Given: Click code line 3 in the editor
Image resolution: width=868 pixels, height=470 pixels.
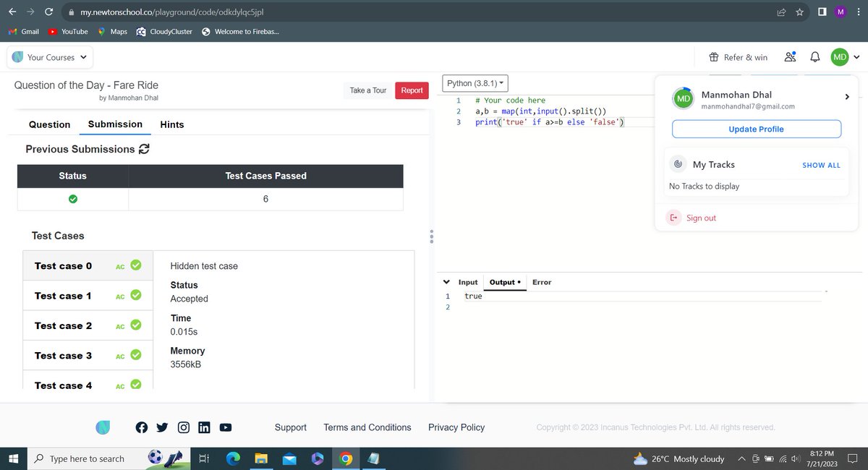Looking at the screenshot, I should click(550, 122).
